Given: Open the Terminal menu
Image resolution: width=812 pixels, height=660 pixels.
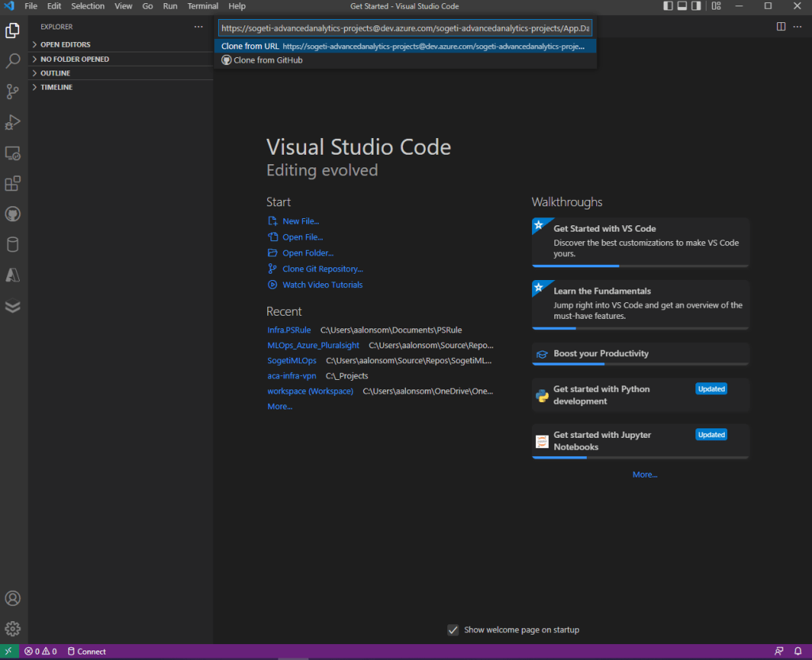Looking at the screenshot, I should [202, 6].
